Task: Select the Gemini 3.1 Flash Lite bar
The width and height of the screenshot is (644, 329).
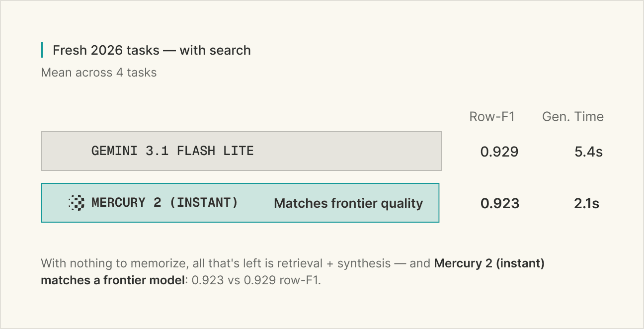Action: [241, 151]
